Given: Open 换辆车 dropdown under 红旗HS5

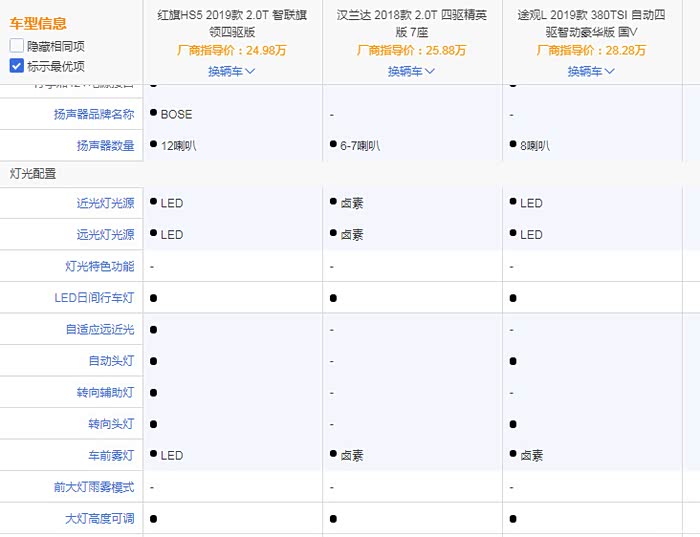Looking at the screenshot, I should click(232, 71).
